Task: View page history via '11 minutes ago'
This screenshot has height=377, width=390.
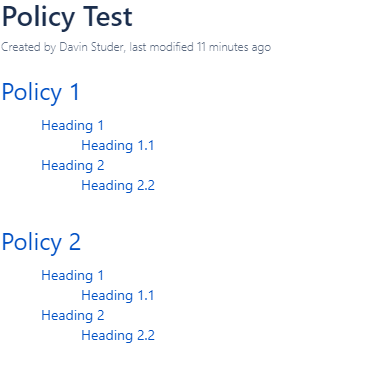Action: pyautogui.click(x=234, y=47)
